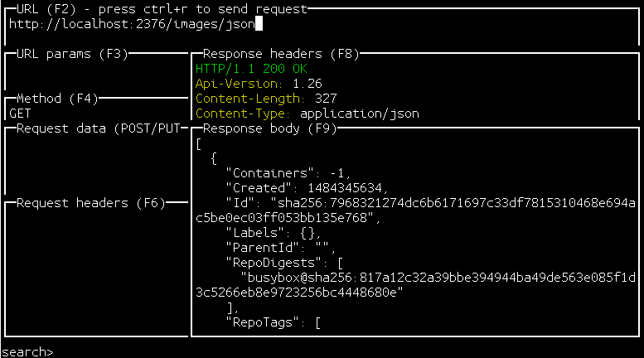Click the "RepoTags" line
Screen dimensions: 644x358
click(x=274, y=322)
